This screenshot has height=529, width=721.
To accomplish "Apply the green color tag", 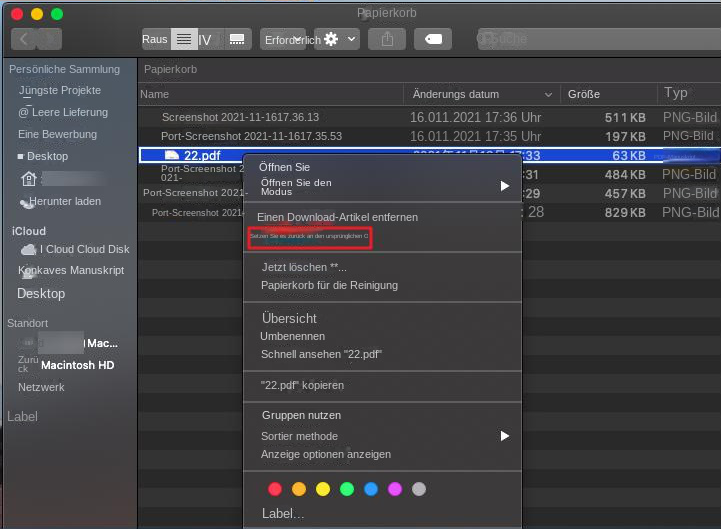I will pos(347,489).
